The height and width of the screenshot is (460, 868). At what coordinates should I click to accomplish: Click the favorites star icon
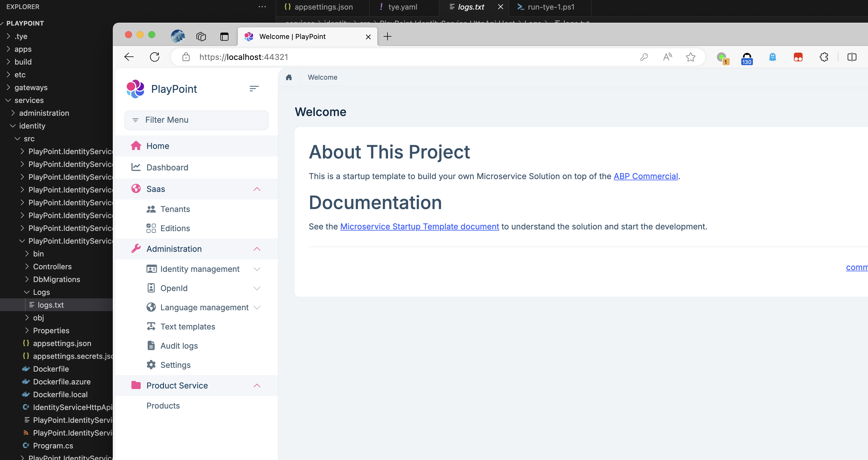coord(690,57)
